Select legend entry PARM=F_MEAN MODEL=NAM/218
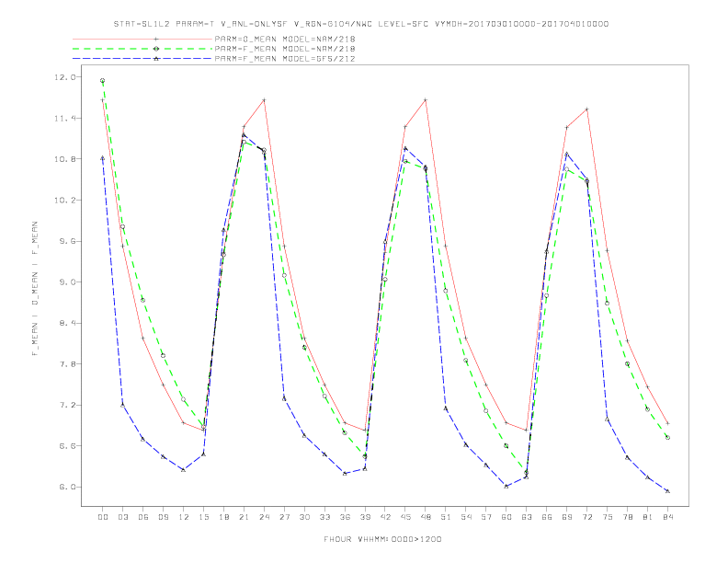This screenshot has height=563, width=728. pos(285,49)
